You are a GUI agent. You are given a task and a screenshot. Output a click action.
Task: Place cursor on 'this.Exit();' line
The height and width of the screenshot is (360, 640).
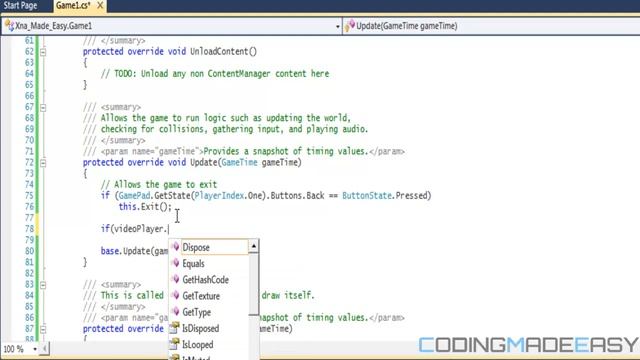click(145, 207)
